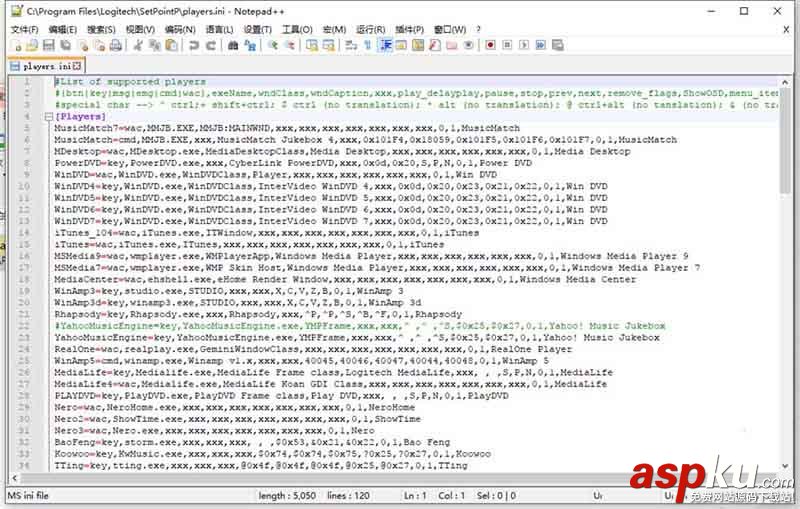Image resolution: width=800 pixels, height=509 pixels.
Task: Open the 编码(N) menu
Action: (180, 30)
